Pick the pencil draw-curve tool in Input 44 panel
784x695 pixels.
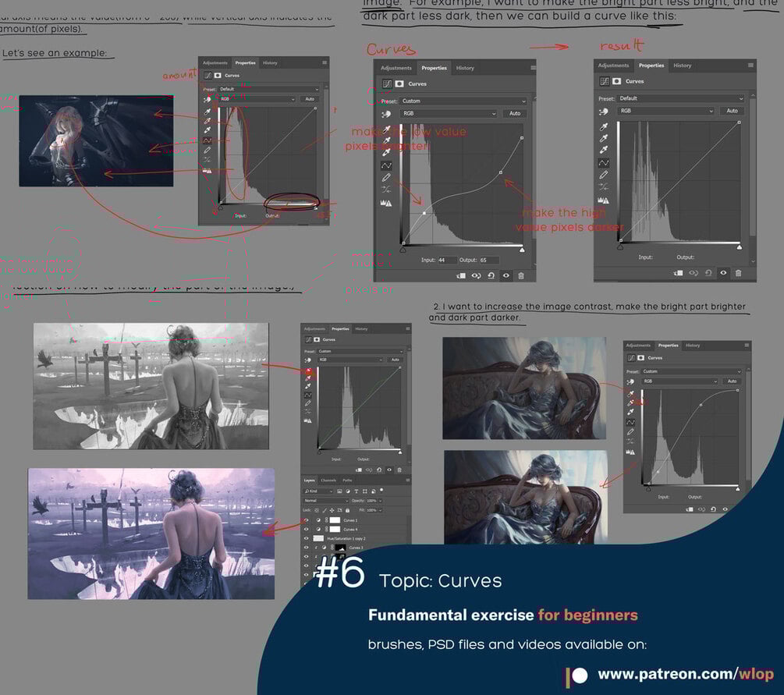click(386, 178)
